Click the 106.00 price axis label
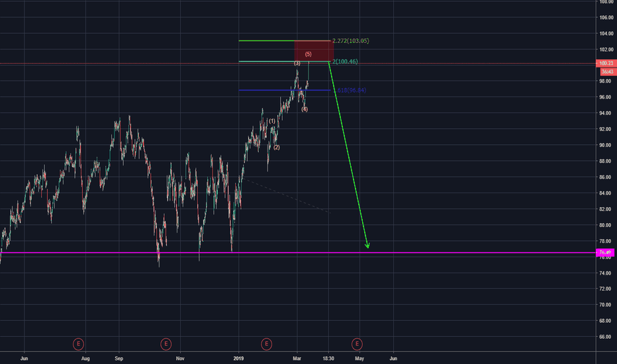Image resolution: width=617 pixels, height=364 pixels. point(606,18)
